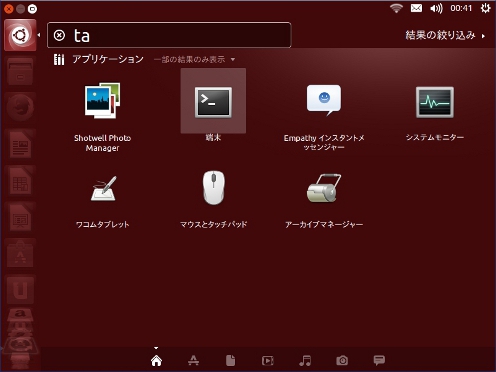Open the Wi-Fi network indicator
Viewport: 496px width, 372px height.
pos(396,8)
